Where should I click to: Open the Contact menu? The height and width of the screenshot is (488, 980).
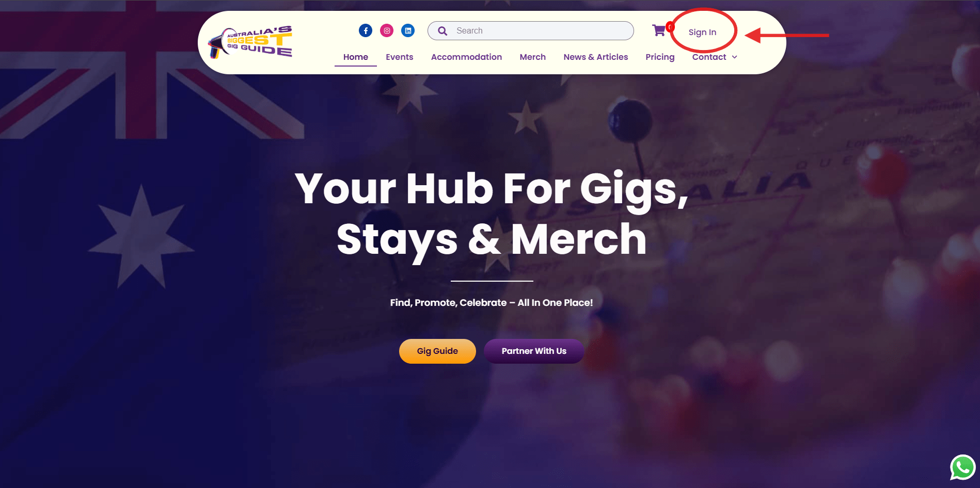[x=709, y=57]
